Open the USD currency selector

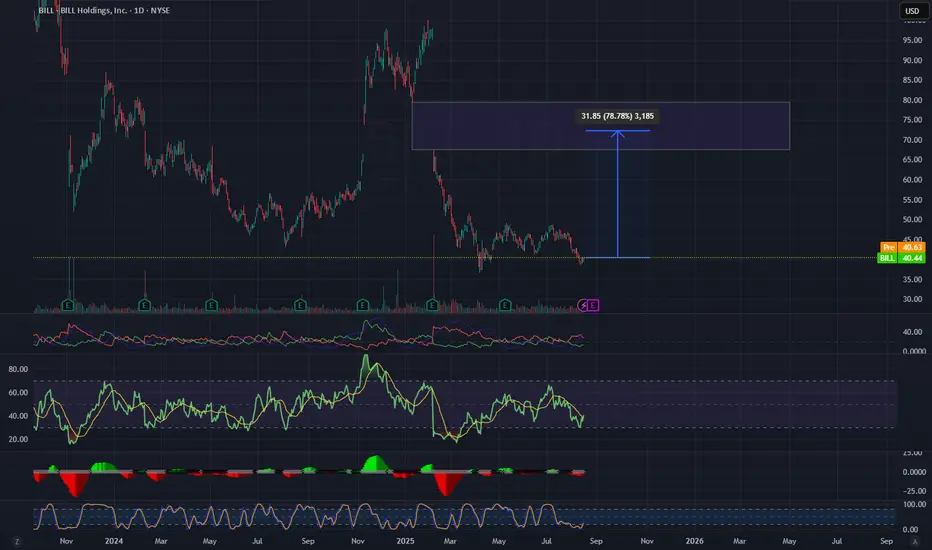(912, 11)
